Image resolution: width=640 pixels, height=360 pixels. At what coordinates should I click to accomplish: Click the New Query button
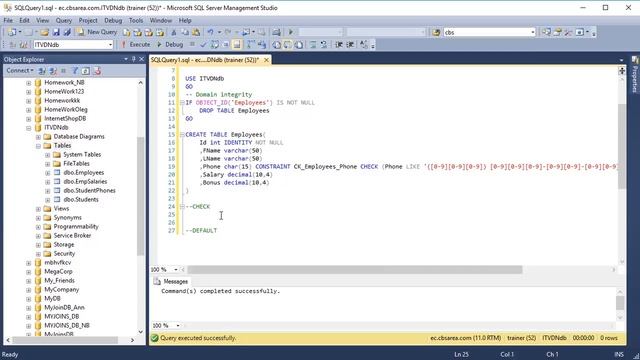coord(98,32)
